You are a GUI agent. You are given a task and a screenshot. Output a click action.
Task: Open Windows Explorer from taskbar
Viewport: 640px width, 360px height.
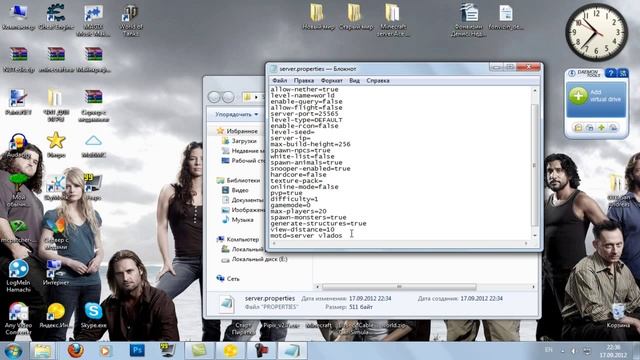(42, 351)
